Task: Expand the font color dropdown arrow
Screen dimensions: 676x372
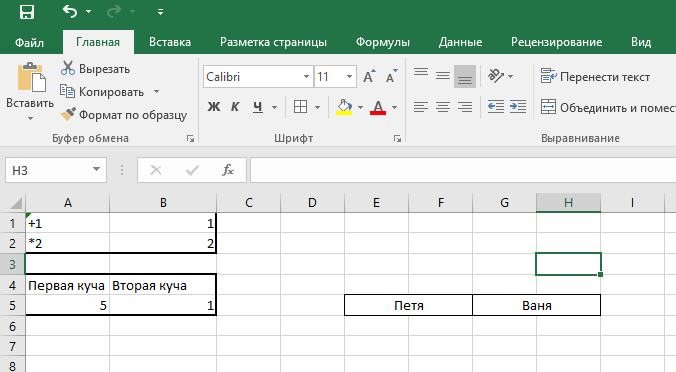Action: pyautogui.click(x=394, y=107)
